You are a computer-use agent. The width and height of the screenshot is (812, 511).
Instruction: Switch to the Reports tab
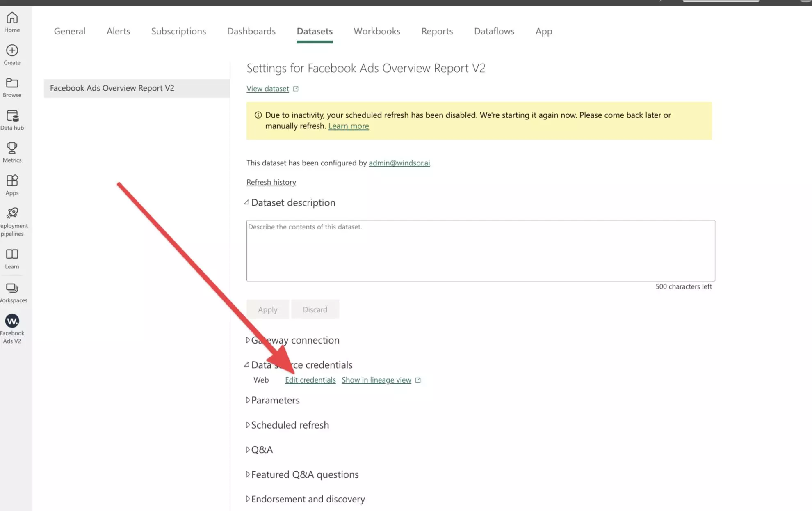(437, 31)
